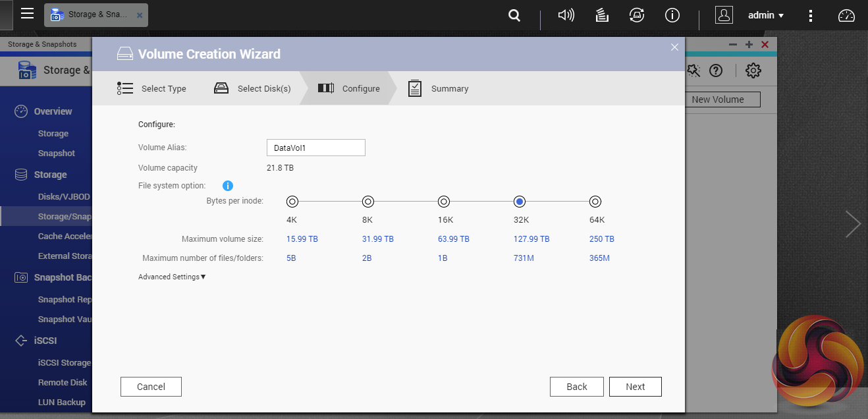Click the file system option info icon
The height and width of the screenshot is (419, 868).
point(228,186)
